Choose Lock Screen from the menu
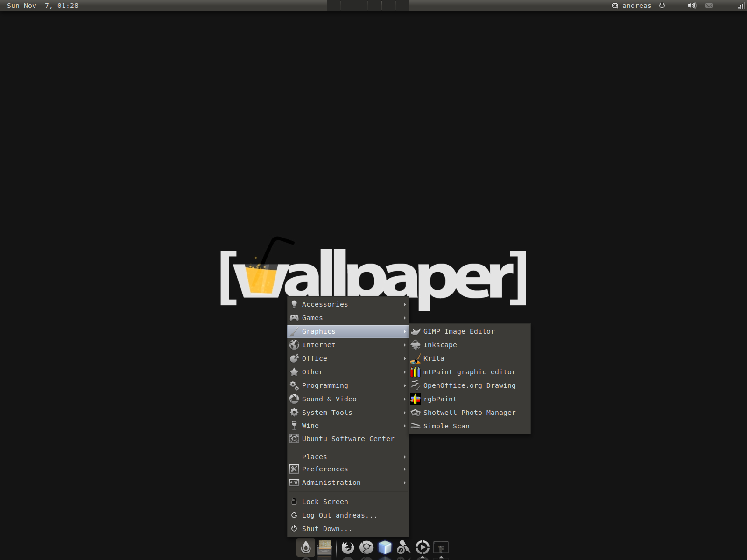Screen dimensions: 747x560 click(x=348, y=502)
